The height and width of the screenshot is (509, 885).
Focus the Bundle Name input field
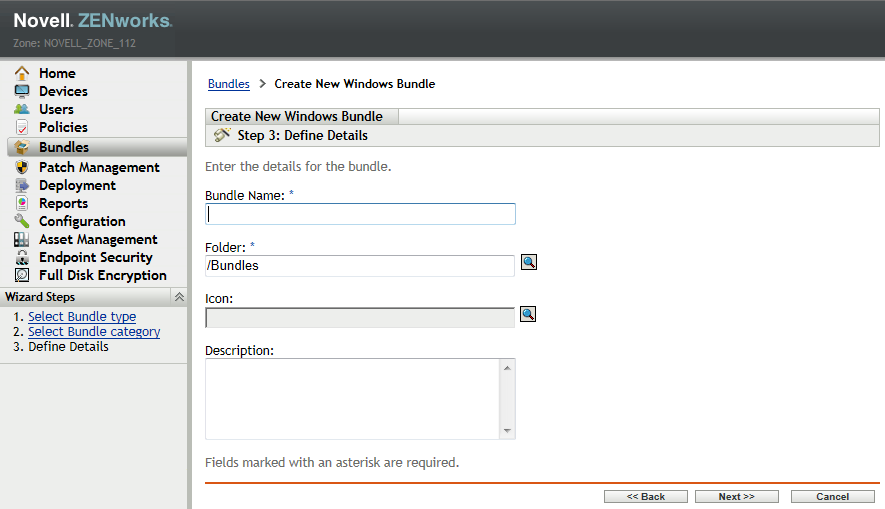[360, 214]
